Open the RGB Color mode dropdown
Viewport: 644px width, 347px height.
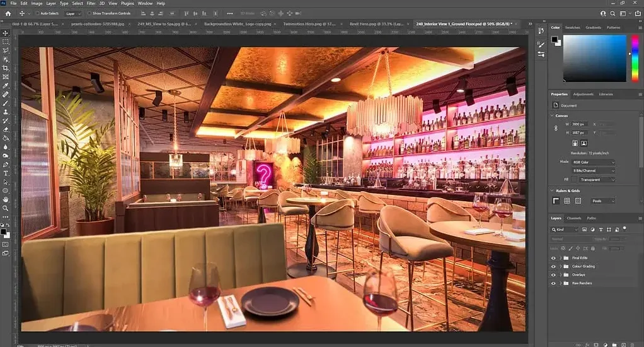click(x=594, y=162)
